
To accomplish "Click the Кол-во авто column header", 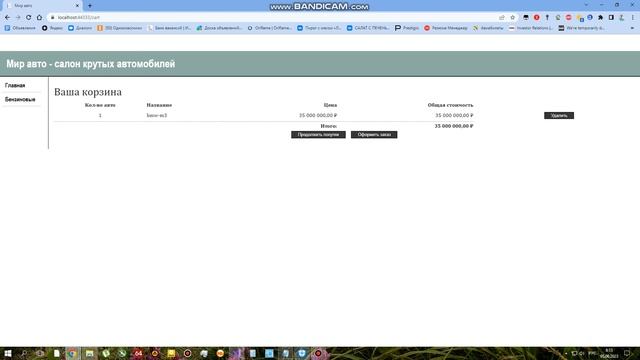I will click(x=100, y=105).
